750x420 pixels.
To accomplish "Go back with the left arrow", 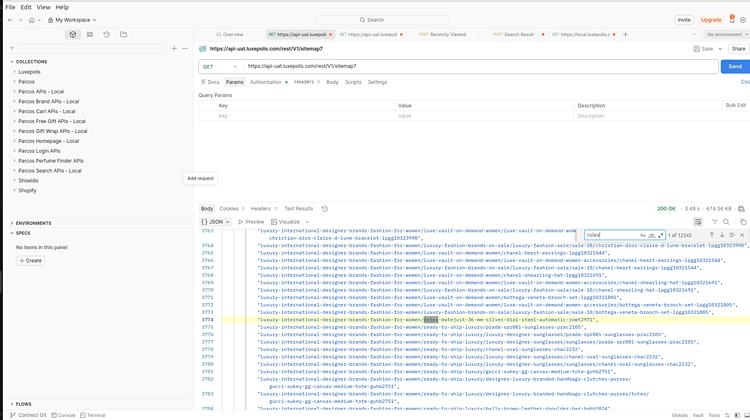I will pyautogui.click(x=11, y=20).
